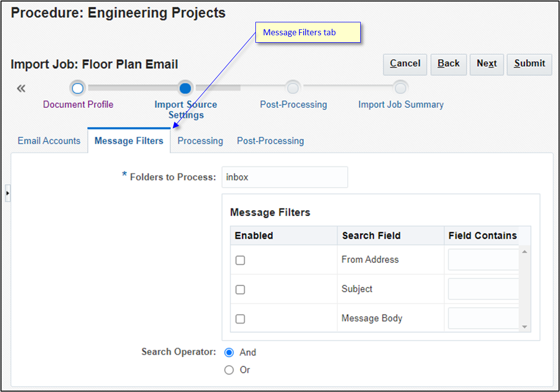Click the Message Filters tab
The width and height of the screenshot is (560, 392).
click(x=129, y=141)
